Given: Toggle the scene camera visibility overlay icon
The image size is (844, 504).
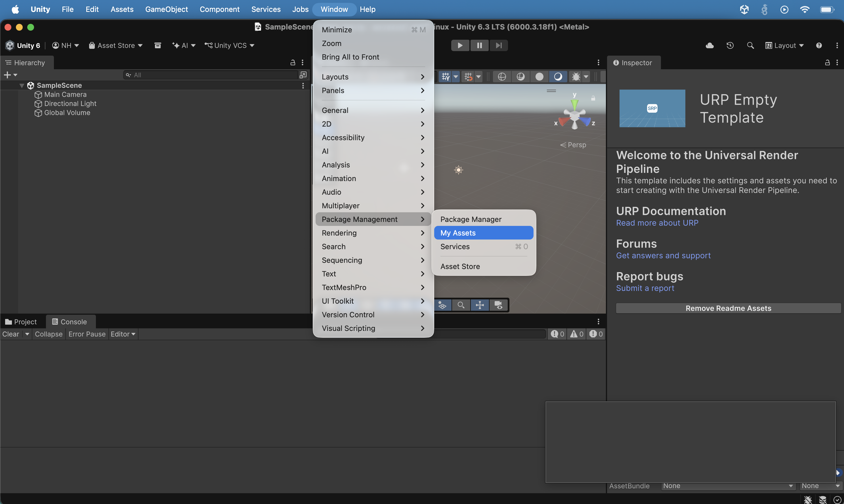Looking at the screenshot, I should point(498,305).
